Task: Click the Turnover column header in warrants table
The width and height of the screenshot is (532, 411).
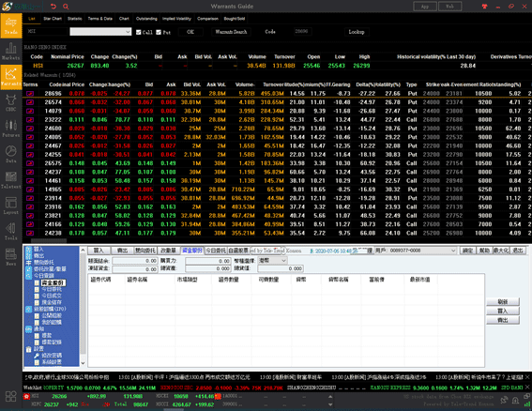Action: click(x=273, y=84)
